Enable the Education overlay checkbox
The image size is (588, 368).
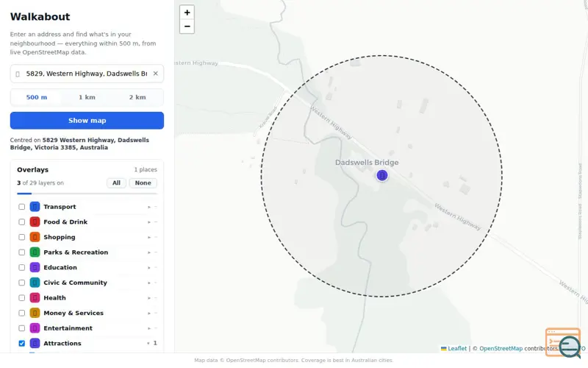coord(22,267)
